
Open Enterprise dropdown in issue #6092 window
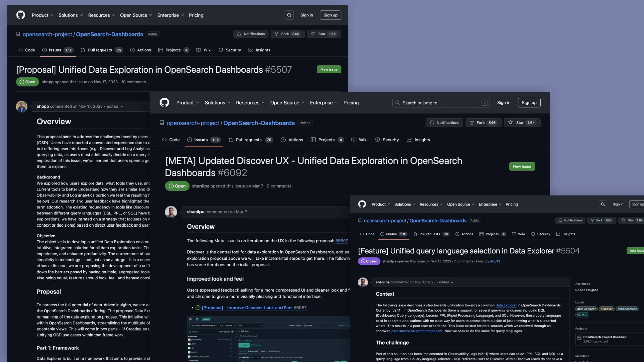coord(324,103)
